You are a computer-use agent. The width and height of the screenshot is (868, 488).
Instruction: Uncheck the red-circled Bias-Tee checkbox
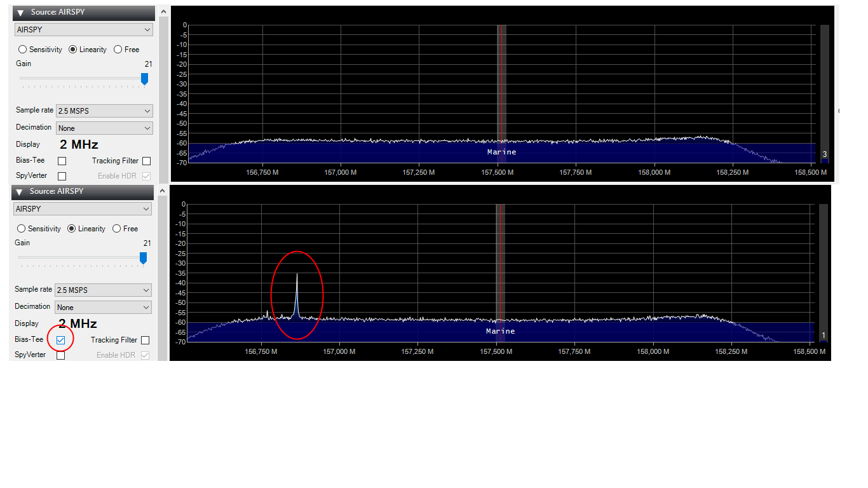tap(60, 341)
